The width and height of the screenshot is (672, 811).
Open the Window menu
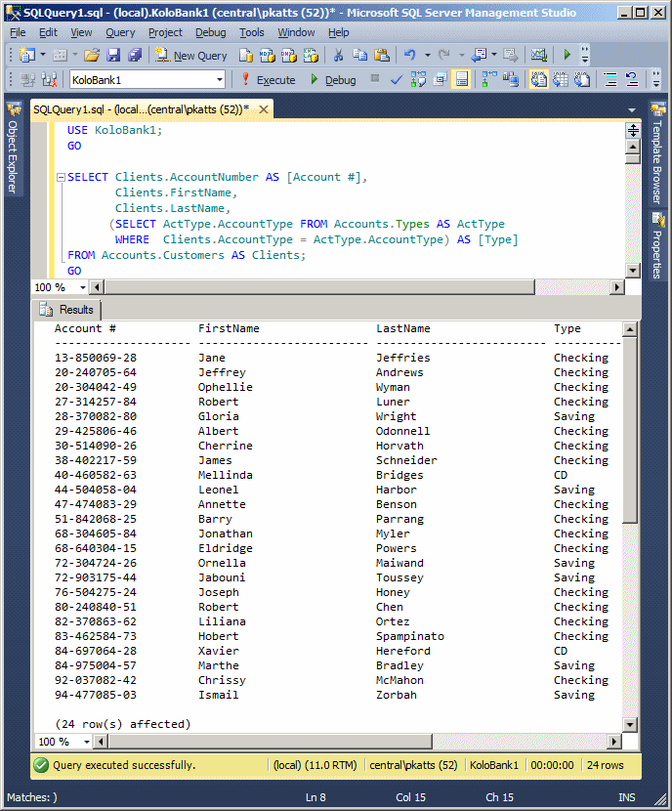tap(296, 32)
